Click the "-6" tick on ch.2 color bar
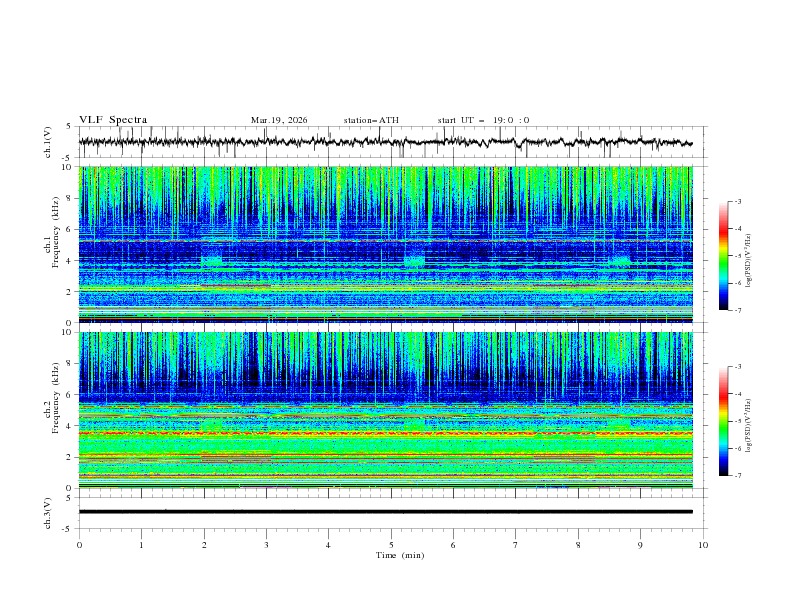792x612 pixels. click(738, 448)
